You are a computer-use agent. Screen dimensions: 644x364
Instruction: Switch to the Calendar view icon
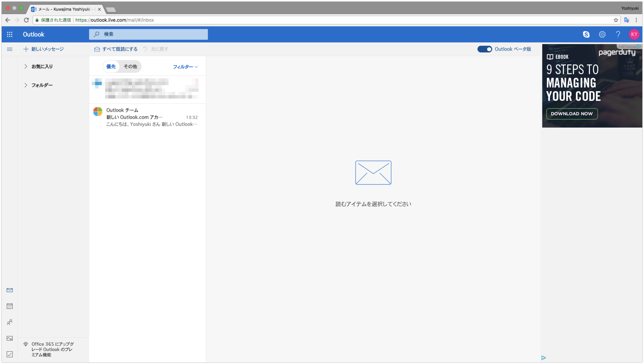point(10,306)
